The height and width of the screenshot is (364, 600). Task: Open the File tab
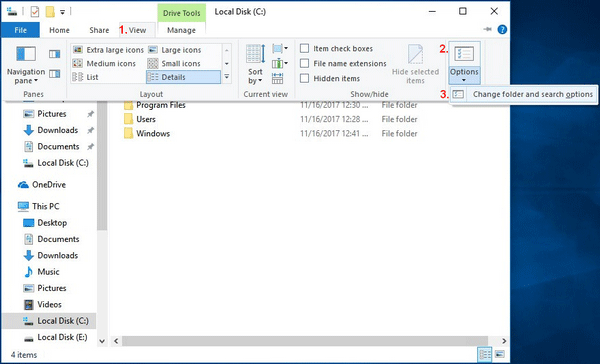(x=20, y=30)
